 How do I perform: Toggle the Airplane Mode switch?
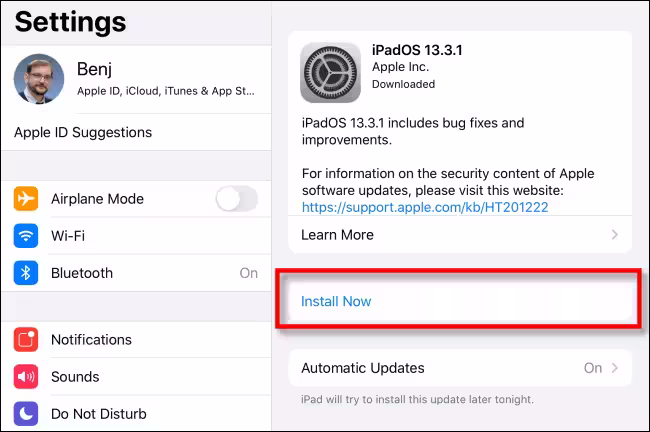(x=236, y=199)
